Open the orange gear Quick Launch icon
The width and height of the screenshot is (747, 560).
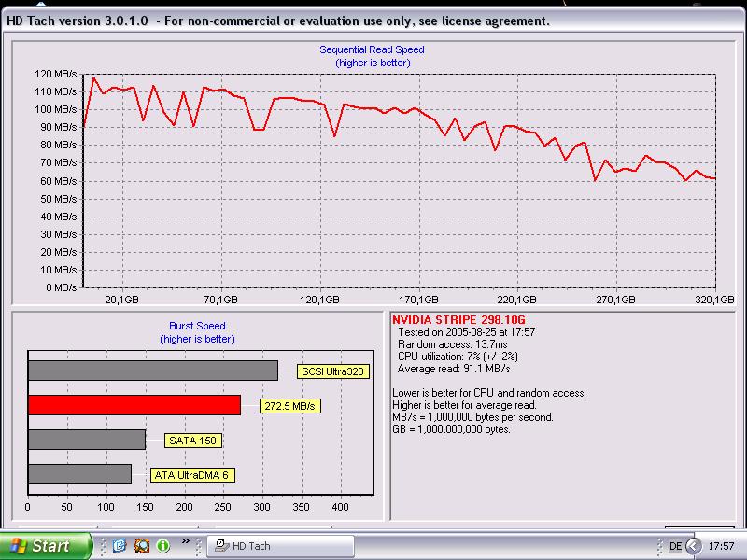point(142,546)
